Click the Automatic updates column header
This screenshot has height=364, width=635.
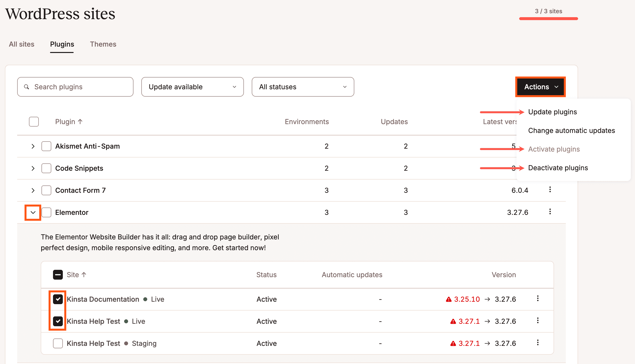tap(352, 274)
